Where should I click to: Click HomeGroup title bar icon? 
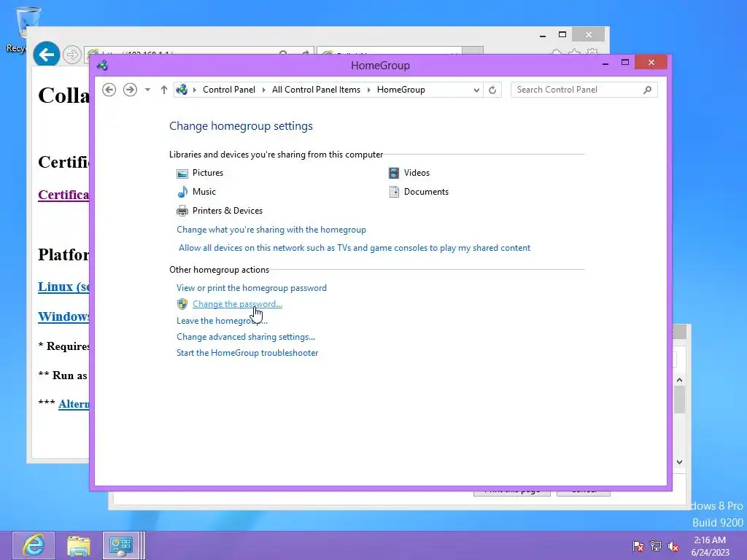tap(102, 65)
